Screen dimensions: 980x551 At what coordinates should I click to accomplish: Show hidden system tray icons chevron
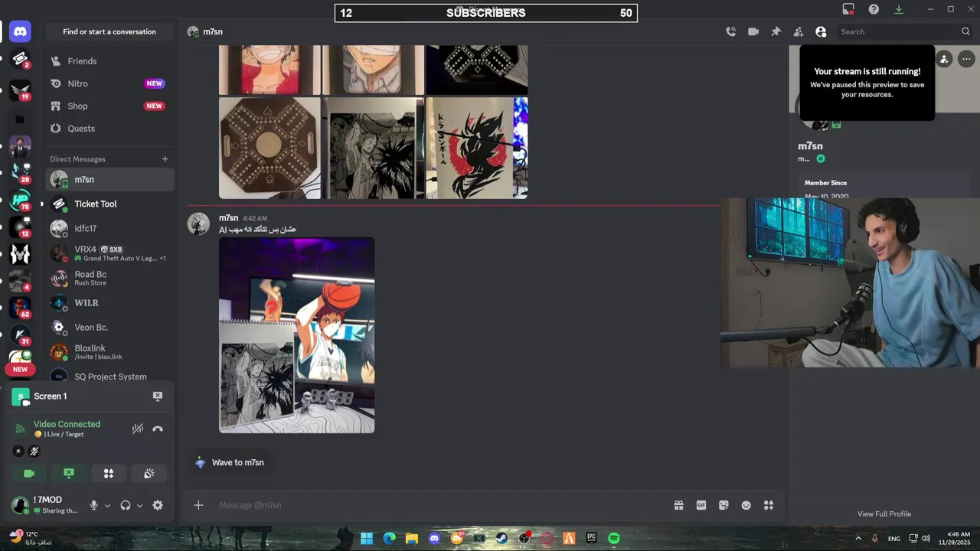[858, 538]
